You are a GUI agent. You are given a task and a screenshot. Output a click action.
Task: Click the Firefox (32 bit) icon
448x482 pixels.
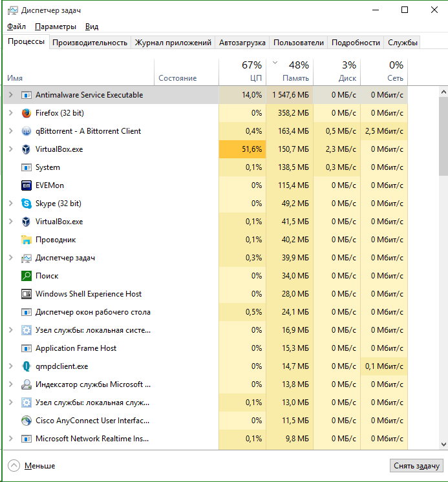coord(26,113)
